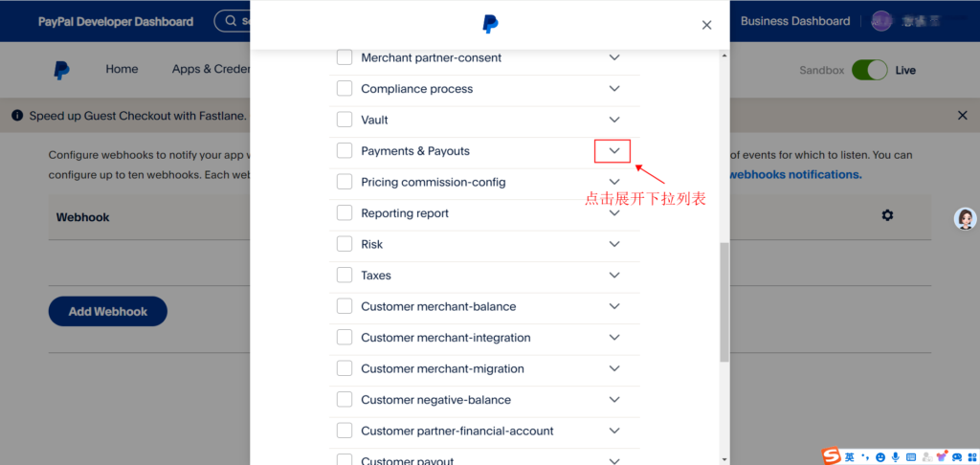The image size is (980, 465).
Task: Check the Payments & Payouts checkbox
Action: coord(345,151)
